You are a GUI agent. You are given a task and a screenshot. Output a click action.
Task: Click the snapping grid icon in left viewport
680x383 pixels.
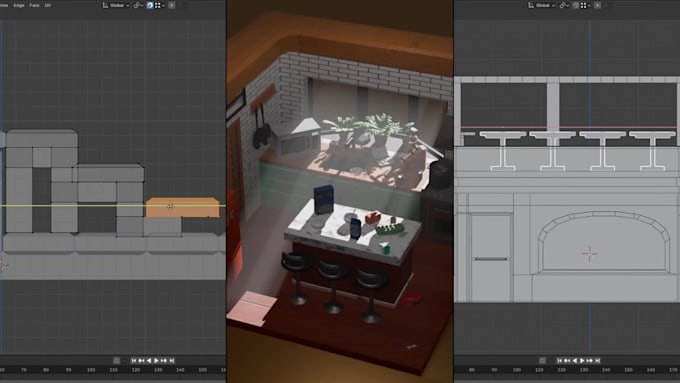[x=157, y=5]
